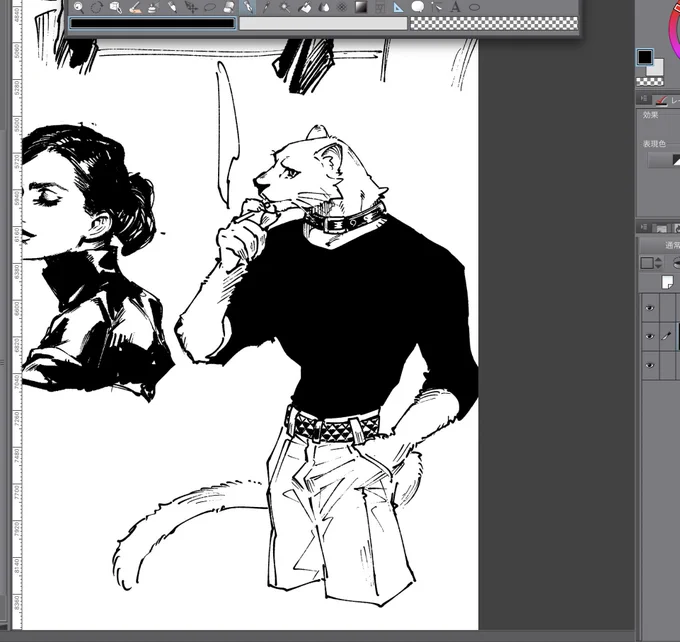Hide the bottom layer with eye icon
680x642 pixels.
point(649,365)
